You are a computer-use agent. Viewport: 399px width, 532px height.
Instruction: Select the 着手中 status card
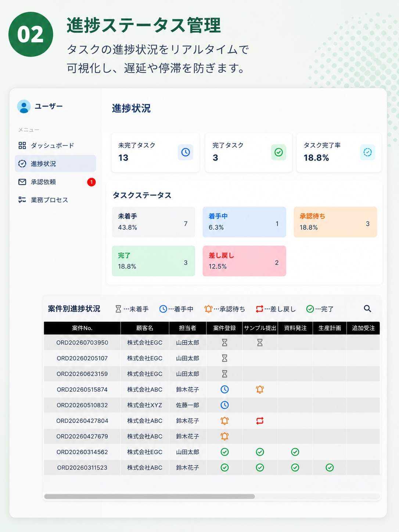[x=244, y=222]
